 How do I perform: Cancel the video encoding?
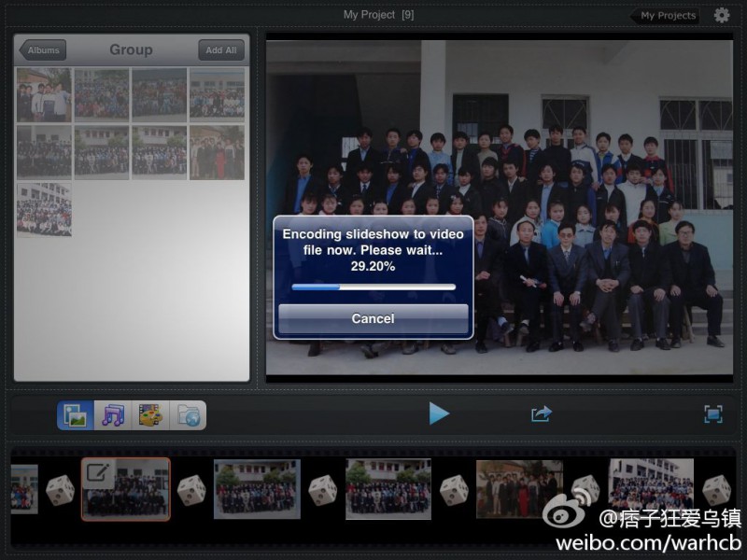[373, 318]
